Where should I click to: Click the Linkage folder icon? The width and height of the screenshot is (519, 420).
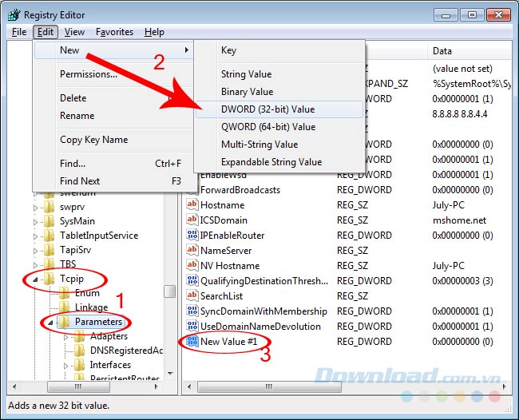coord(64,307)
